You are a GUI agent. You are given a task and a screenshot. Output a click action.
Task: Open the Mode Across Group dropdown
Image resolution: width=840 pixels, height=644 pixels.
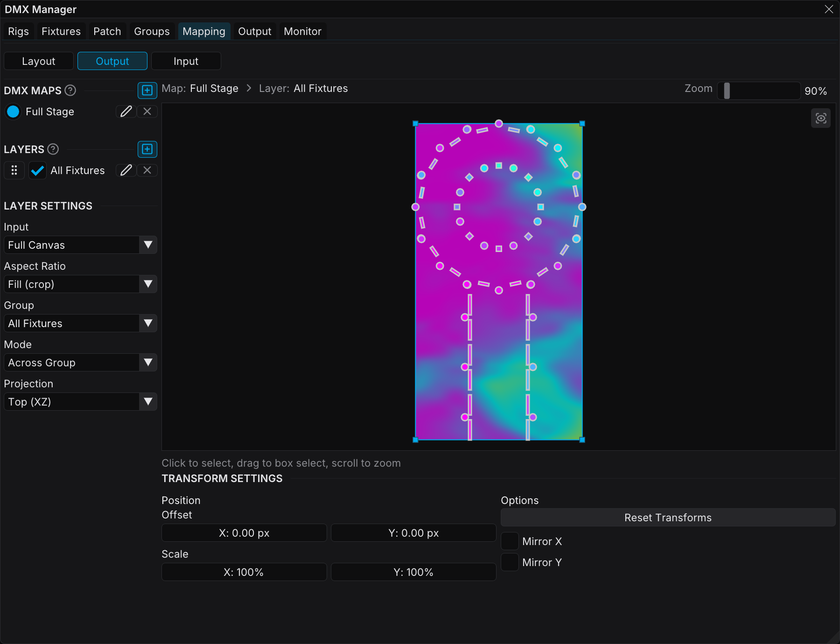(80, 363)
